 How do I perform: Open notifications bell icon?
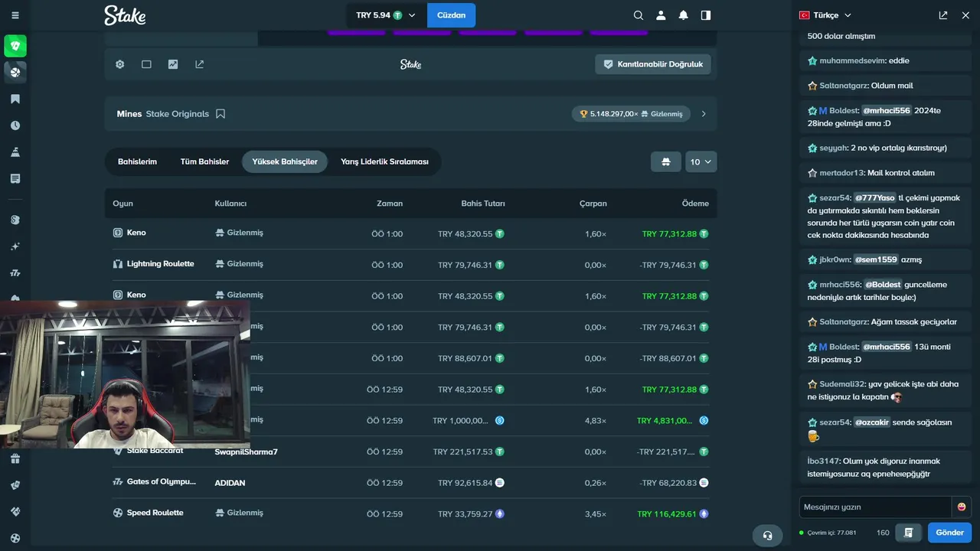(684, 15)
